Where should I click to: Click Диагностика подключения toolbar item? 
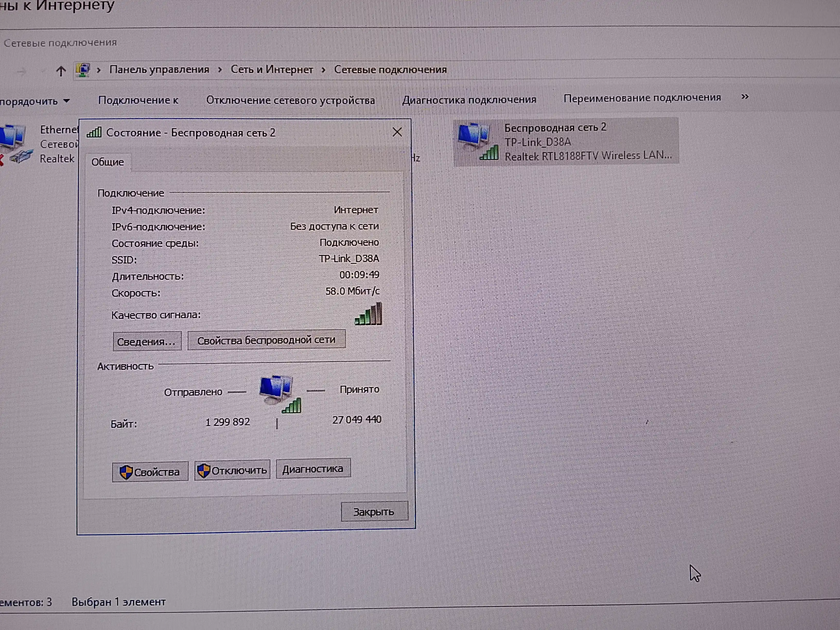[469, 100]
